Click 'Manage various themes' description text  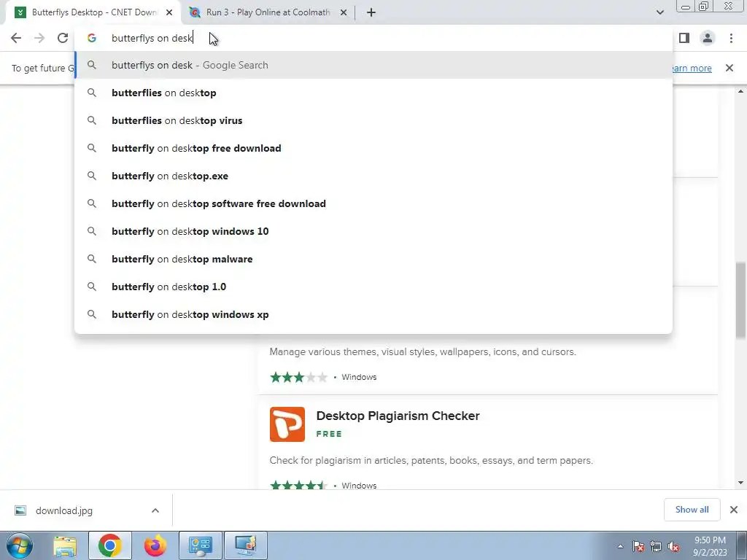click(x=422, y=352)
